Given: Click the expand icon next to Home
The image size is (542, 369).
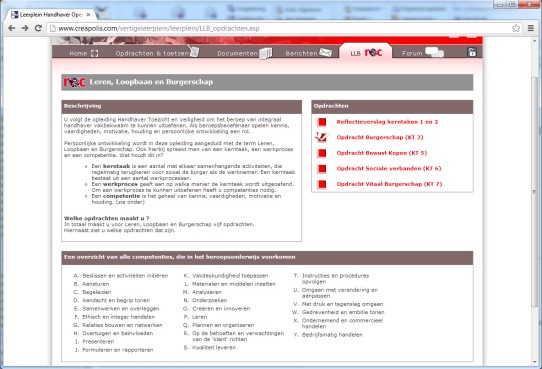Looking at the screenshot, I should pos(94,53).
